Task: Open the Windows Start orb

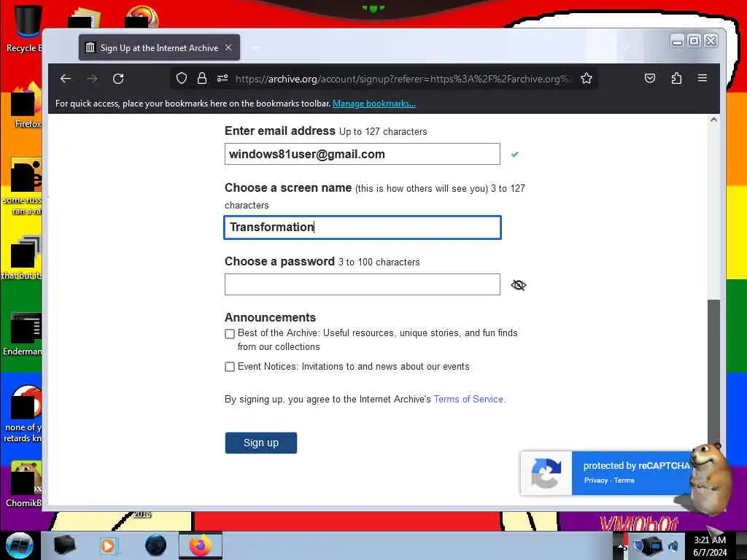Action: tap(20, 545)
